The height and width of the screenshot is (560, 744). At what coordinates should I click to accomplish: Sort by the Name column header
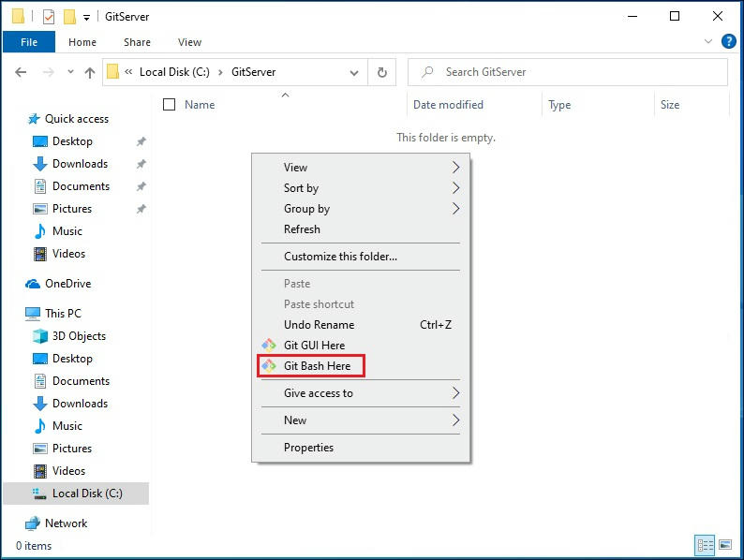point(200,105)
